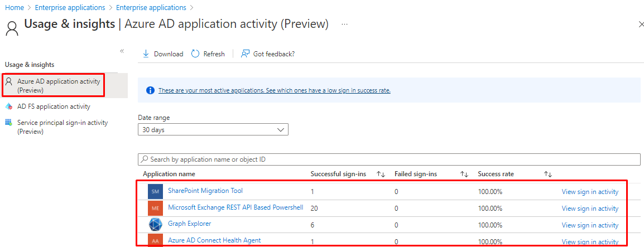View sign in activity for Graph Explorer
The width and height of the screenshot is (644, 247).
point(590,225)
